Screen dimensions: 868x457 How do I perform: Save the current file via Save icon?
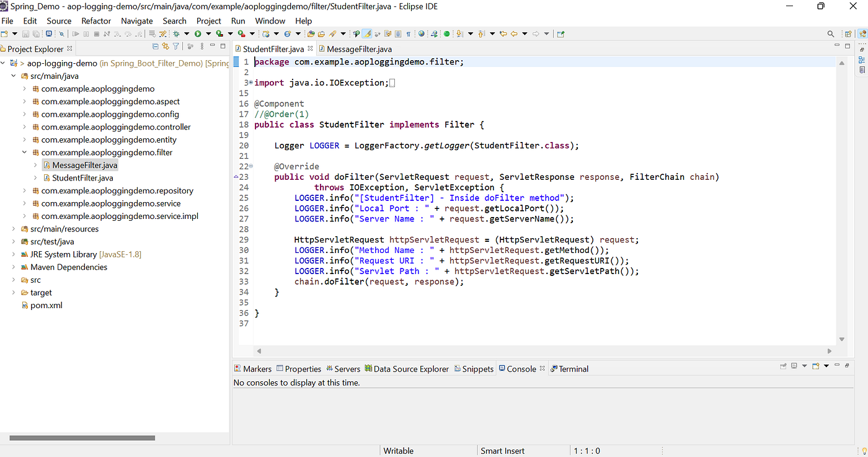25,34
